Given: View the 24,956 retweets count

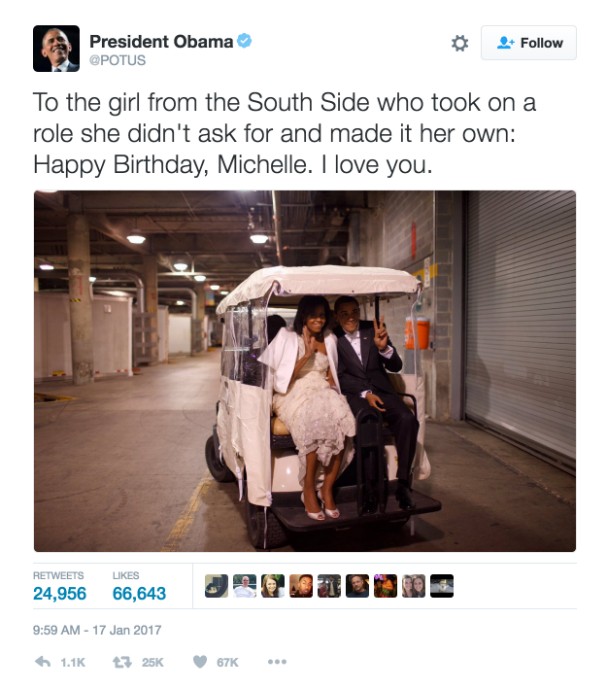Looking at the screenshot, I should coord(59,593).
